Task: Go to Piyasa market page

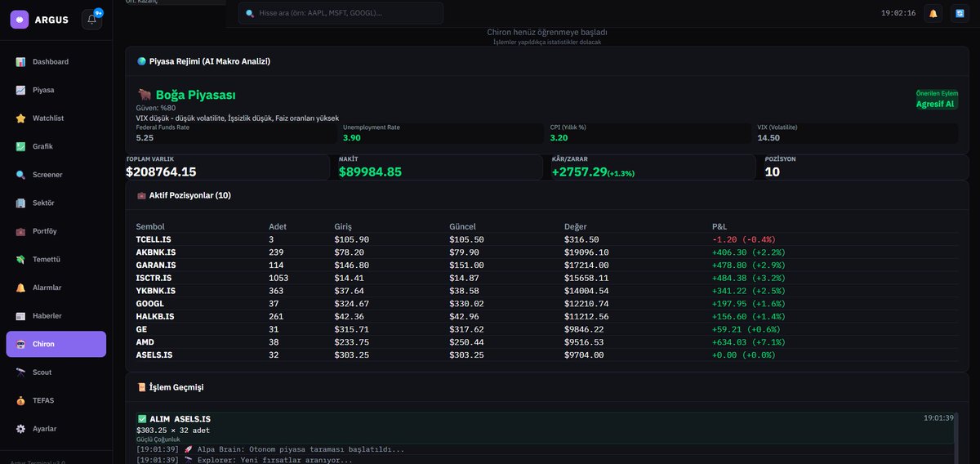Action: point(56,90)
